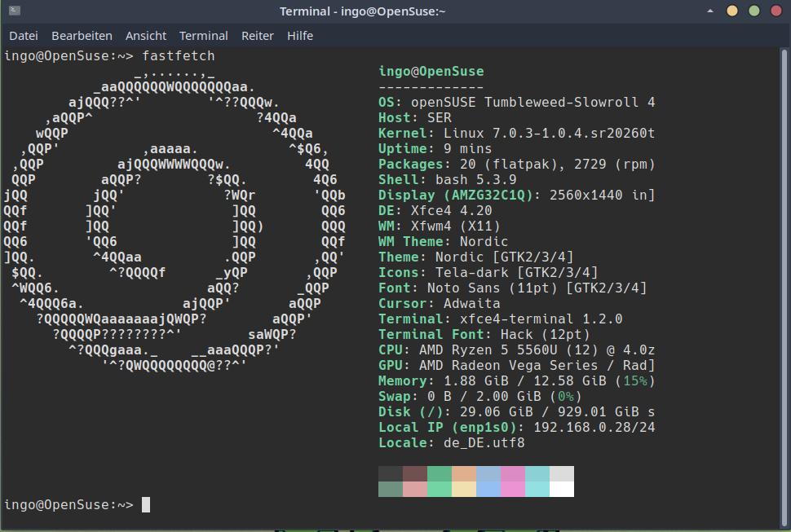The height and width of the screenshot is (532, 791).
Task: Click the green color block, top row
Action: [x=440, y=473]
